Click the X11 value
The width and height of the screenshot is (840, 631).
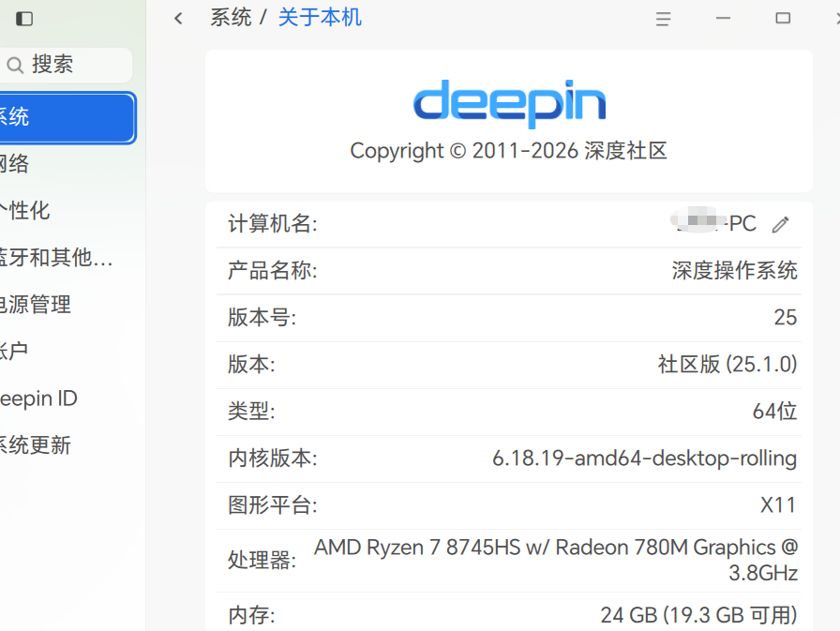(778, 505)
